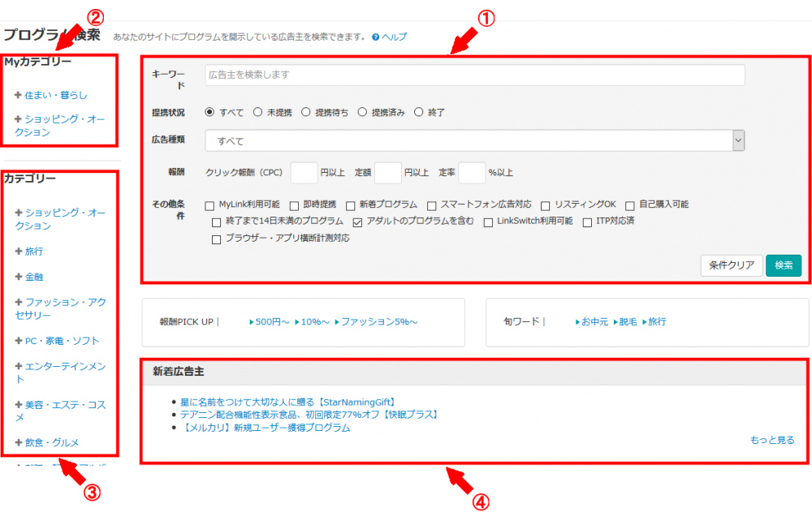Expand ショッピング・オークション plus icon in Myカテゴリー
The width and height of the screenshot is (812, 521).
click(x=18, y=119)
